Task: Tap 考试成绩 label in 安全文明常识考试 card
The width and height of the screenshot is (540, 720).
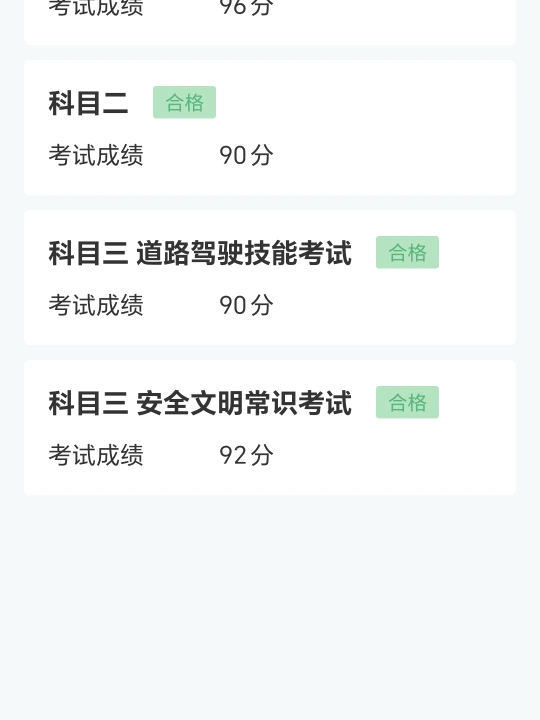Action: click(x=96, y=455)
